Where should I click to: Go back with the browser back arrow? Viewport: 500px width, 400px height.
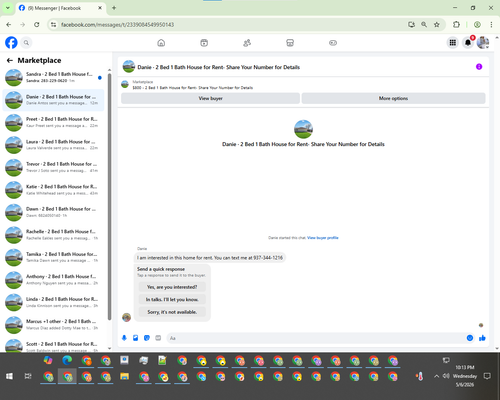point(9,24)
